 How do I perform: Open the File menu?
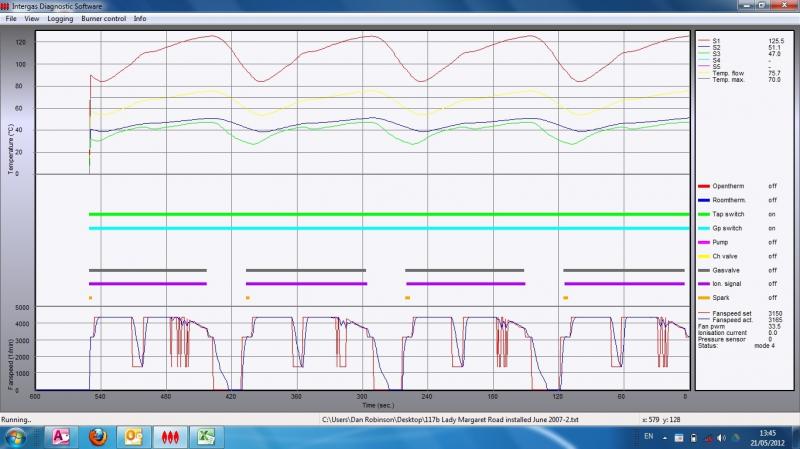[x=11, y=18]
